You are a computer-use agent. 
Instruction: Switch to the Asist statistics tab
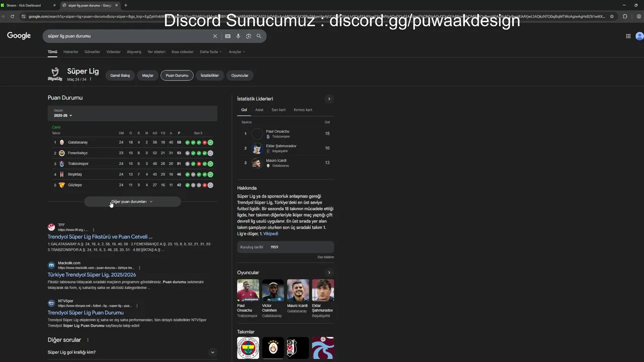(x=259, y=110)
